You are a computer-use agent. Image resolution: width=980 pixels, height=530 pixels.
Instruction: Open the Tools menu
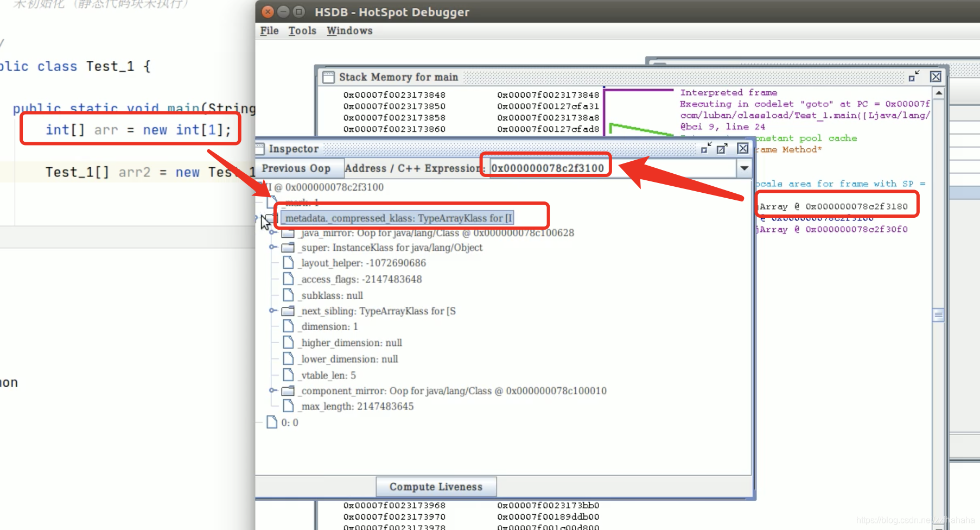tap(302, 31)
